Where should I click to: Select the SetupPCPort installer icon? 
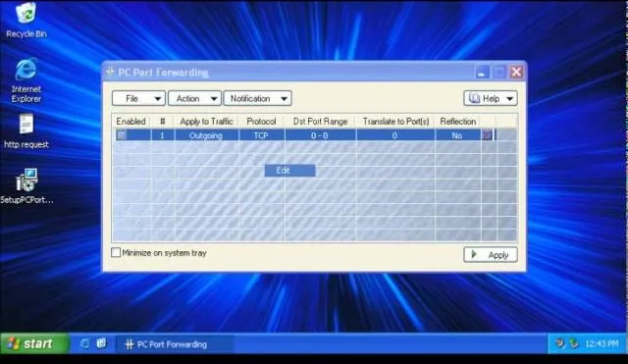tap(26, 186)
